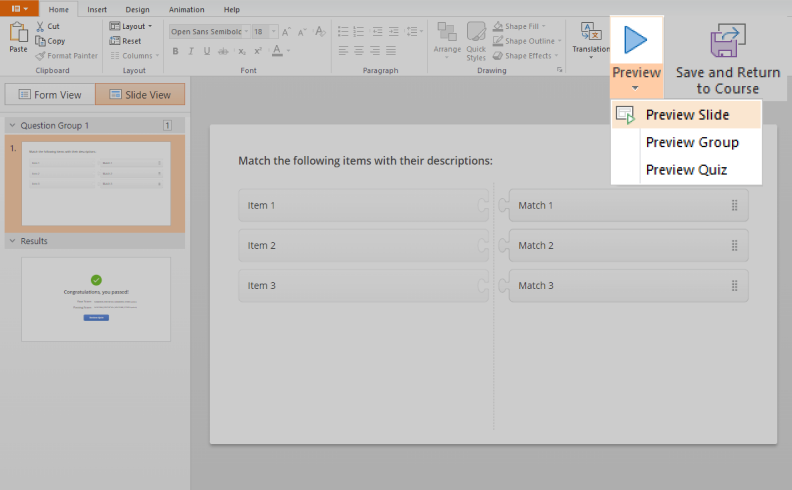
Task: Toggle bold text formatting
Action: click(176, 50)
